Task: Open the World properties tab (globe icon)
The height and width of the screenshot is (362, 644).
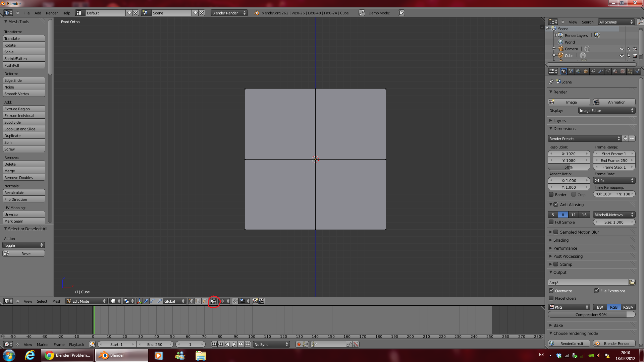Action: pyautogui.click(x=578, y=71)
